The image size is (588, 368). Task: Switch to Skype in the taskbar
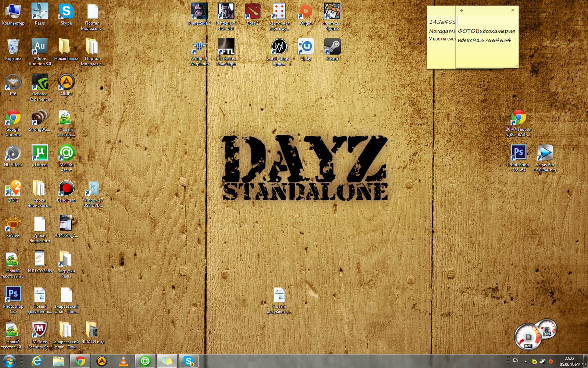click(189, 361)
